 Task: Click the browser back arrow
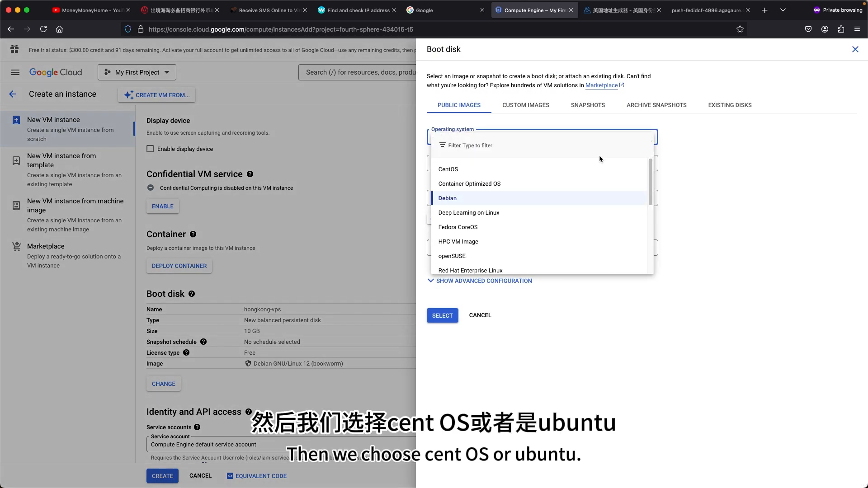click(11, 29)
